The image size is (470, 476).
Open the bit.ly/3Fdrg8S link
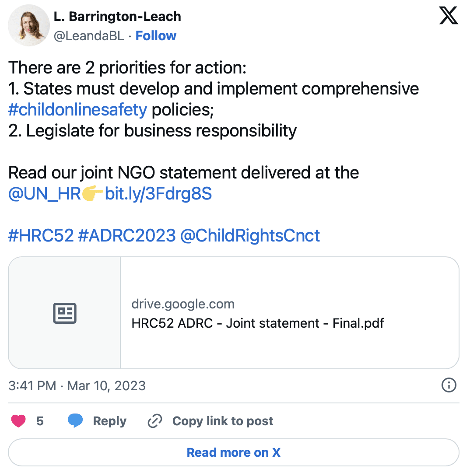tap(158, 194)
